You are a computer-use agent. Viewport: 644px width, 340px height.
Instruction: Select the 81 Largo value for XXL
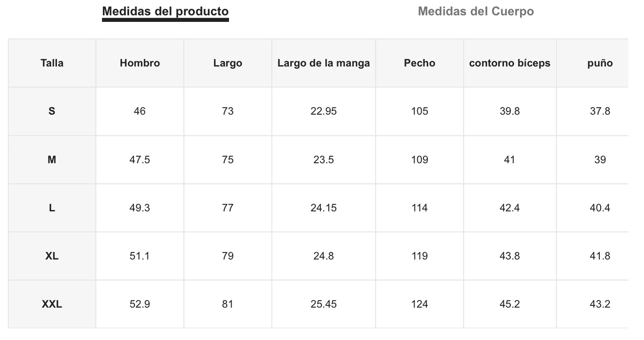pyautogui.click(x=228, y=304)
